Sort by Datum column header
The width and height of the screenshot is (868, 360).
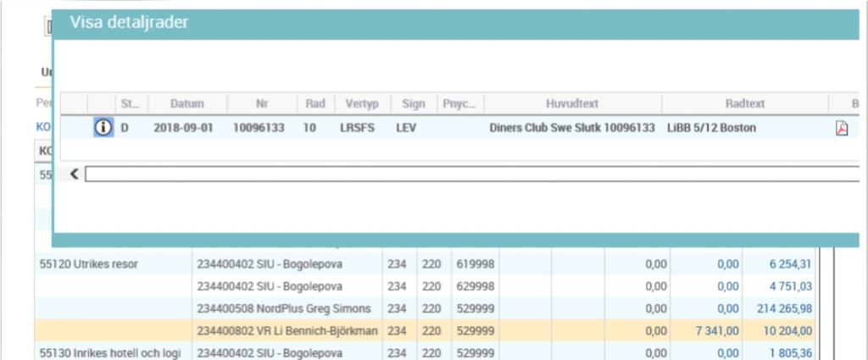pos(187,103)
